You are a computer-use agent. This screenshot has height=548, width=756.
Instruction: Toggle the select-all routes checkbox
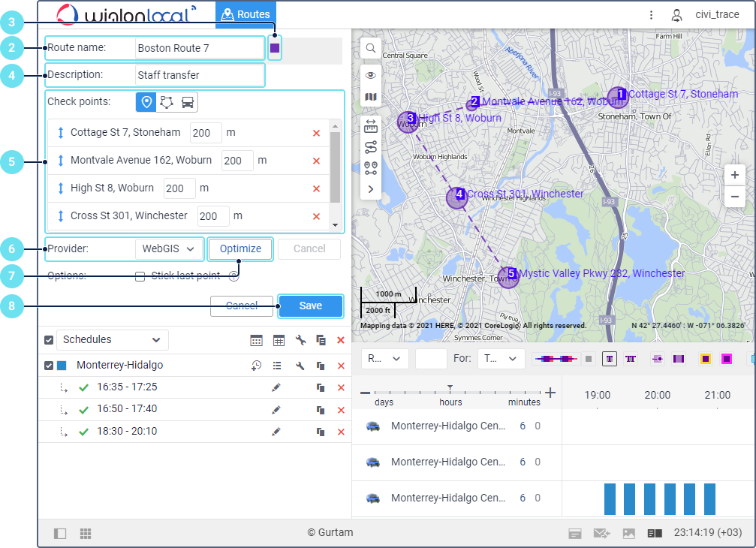coord(49,340)
